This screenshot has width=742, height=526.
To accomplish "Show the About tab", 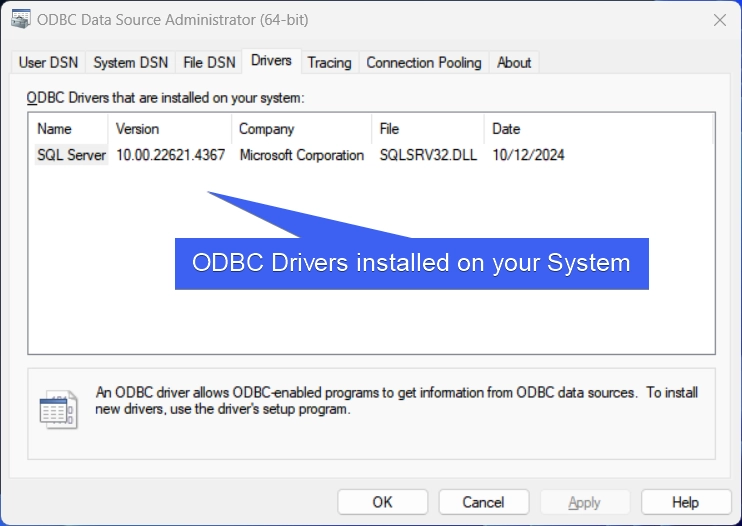I will click(x=514, y=62).
